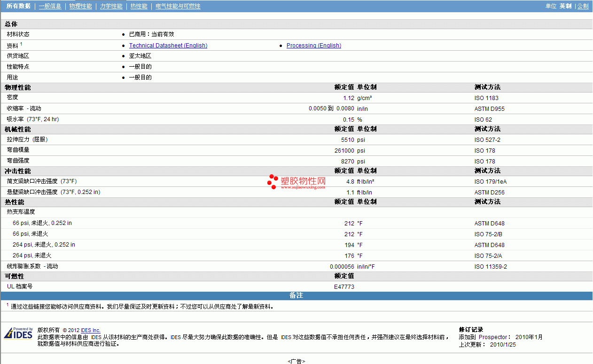Viewport: 593px width, 364px height.
Task: Switch units to 公制
Action: pyautogui.click(x=583, y=6)
